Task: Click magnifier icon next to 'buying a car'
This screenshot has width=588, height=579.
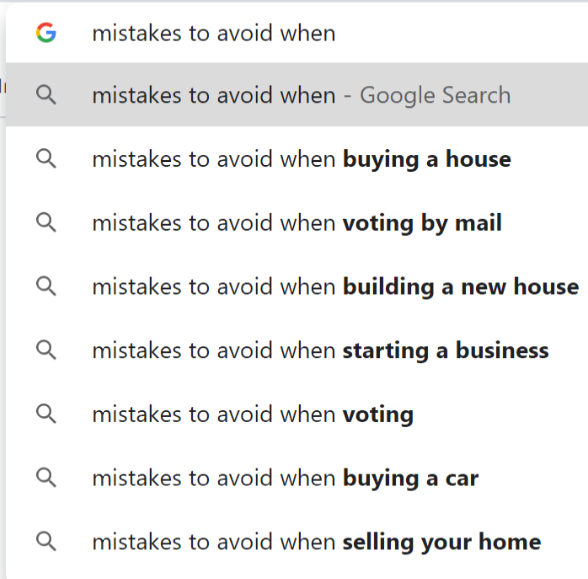Action: pos(46,477)
